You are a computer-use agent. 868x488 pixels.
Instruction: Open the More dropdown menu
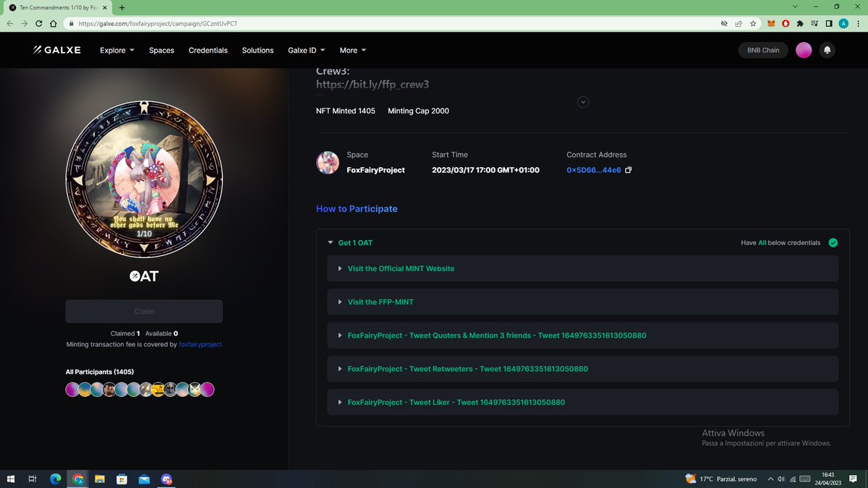coord(353,50)
